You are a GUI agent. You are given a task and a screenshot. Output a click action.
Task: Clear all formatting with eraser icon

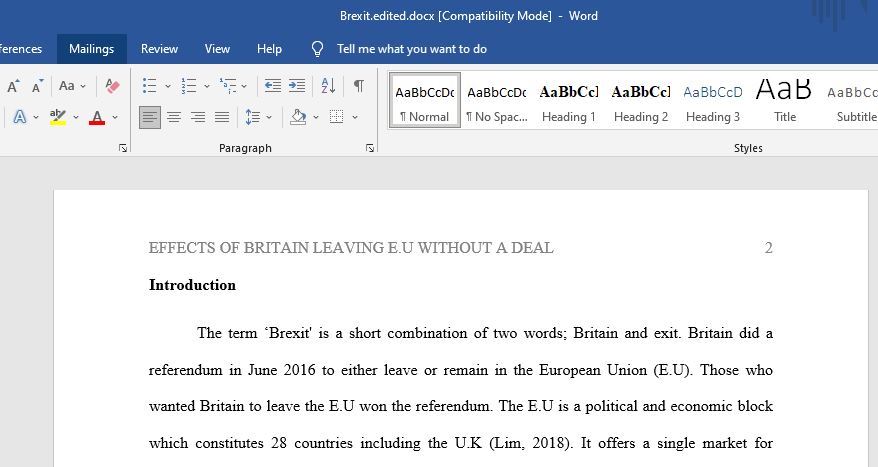(x=113, y=86)
